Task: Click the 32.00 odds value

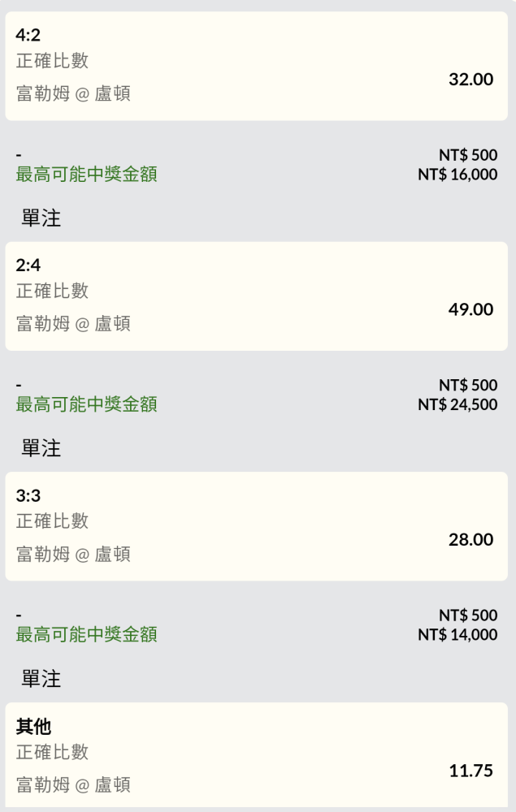Action: (471, 80)
